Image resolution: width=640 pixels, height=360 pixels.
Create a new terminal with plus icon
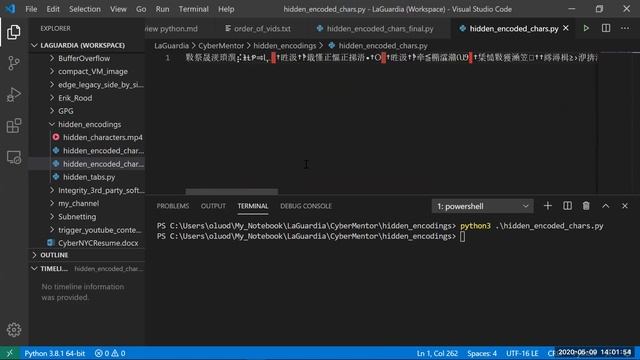[548, 206]
